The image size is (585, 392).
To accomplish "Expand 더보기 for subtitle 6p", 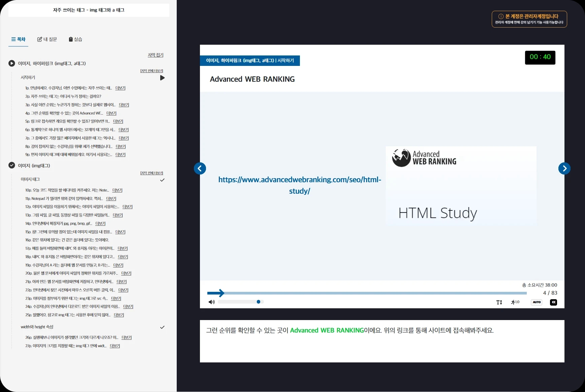I will pos(124,130).
